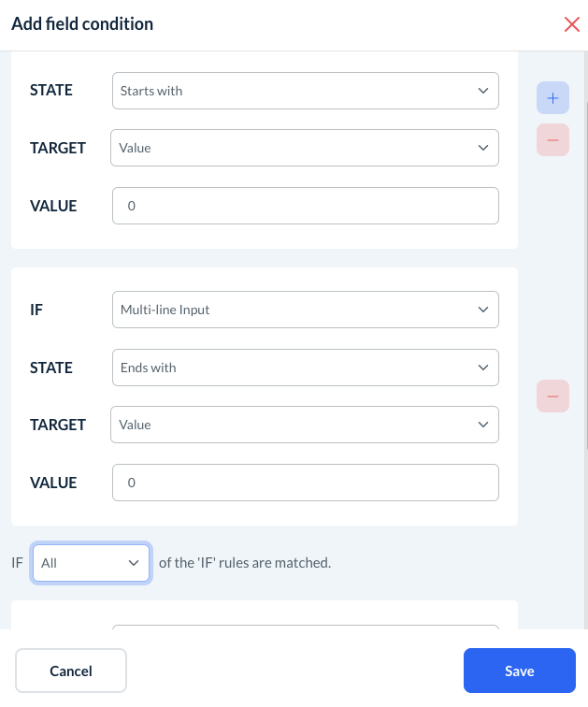Click the Cancel button

tap(71, 671)
